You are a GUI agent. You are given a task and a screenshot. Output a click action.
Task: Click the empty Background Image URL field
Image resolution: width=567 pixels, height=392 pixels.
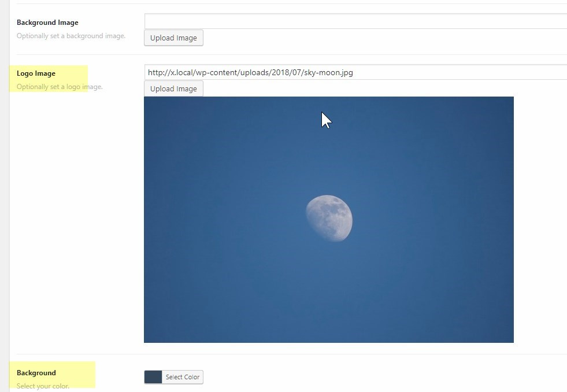coord(355,21)
